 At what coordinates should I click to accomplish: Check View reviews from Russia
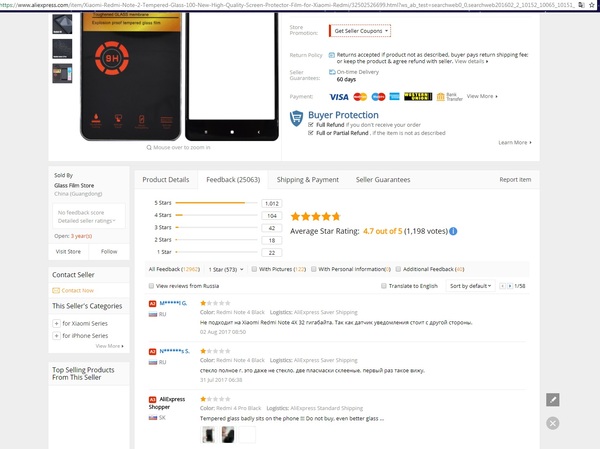coord(151,286)
